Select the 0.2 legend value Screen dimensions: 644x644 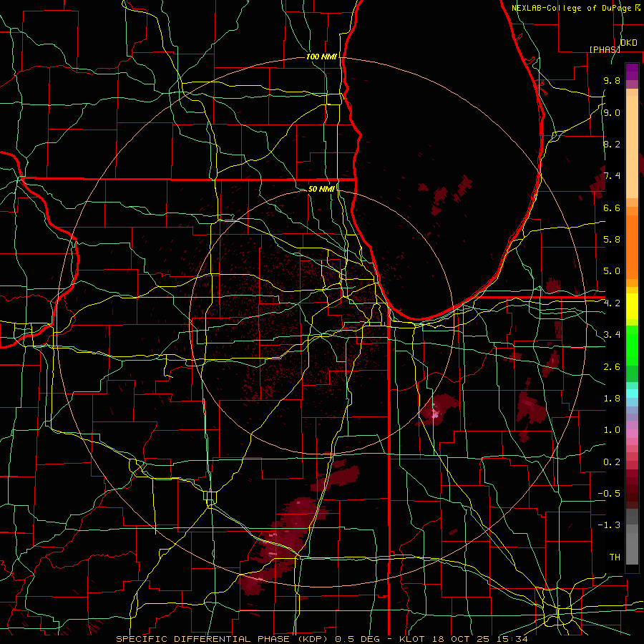612,462
